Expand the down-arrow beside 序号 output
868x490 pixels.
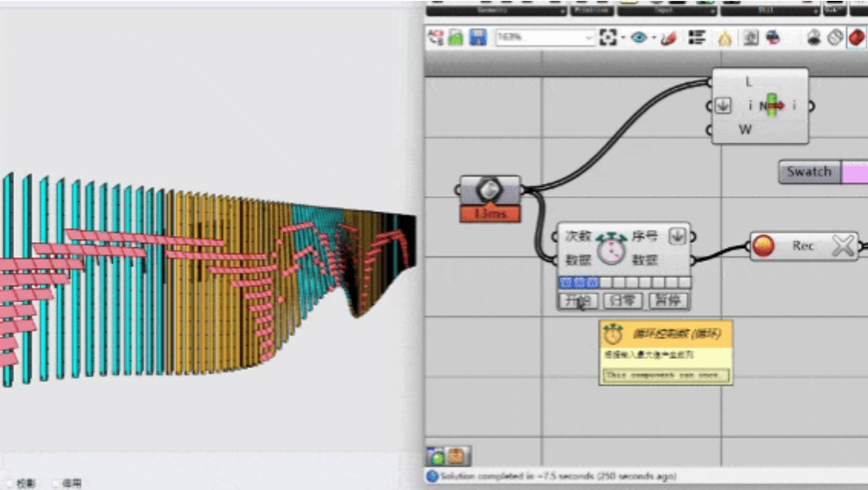[677, 236]
